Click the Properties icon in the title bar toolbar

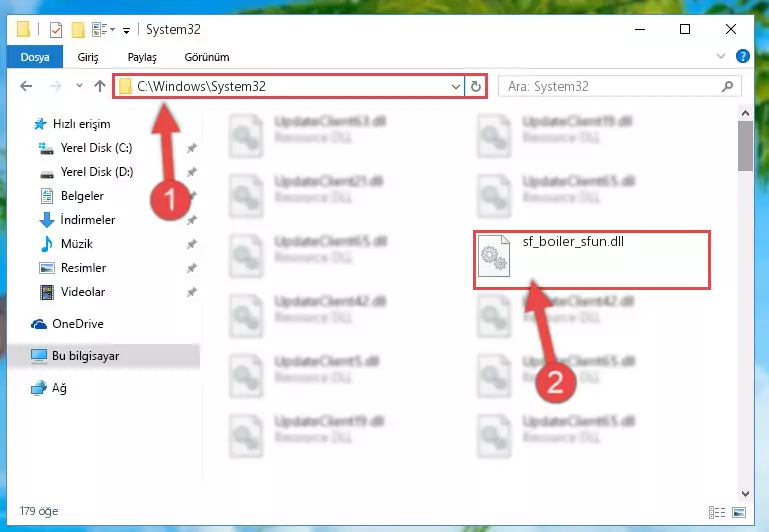56,30
